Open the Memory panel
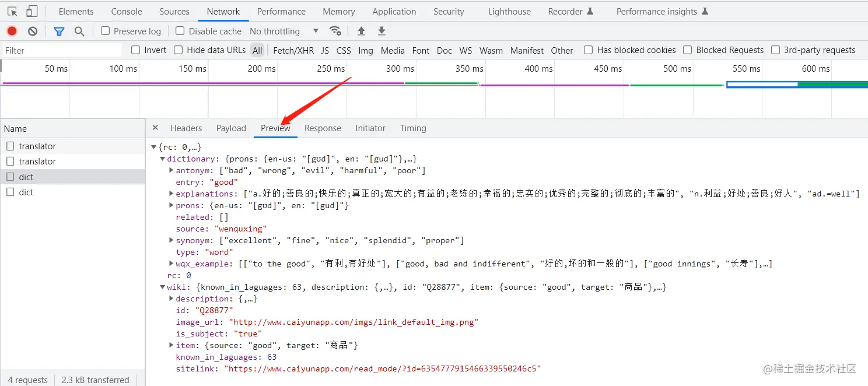The width and height of the screenshot is (868, 386). coord(338,11)
